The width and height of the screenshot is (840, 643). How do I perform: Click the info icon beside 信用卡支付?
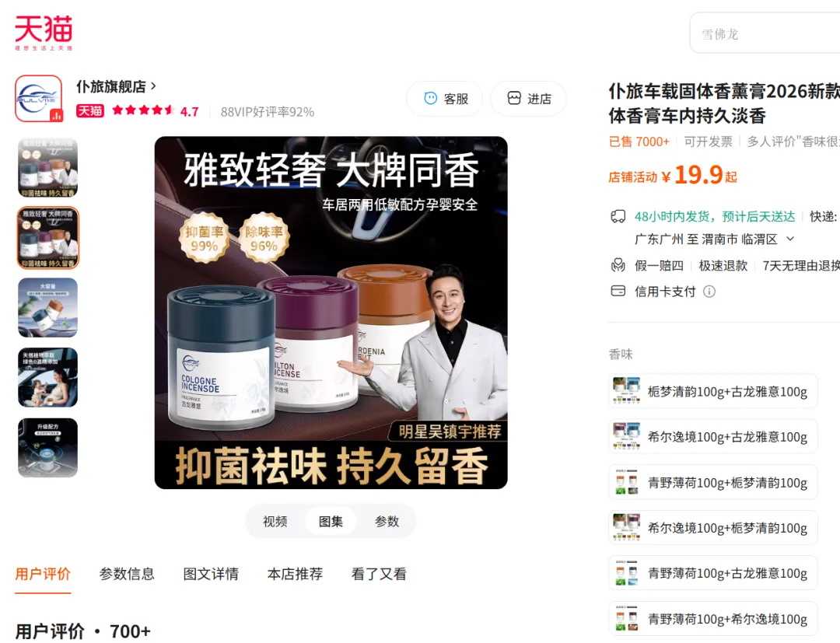pos(709,292)
